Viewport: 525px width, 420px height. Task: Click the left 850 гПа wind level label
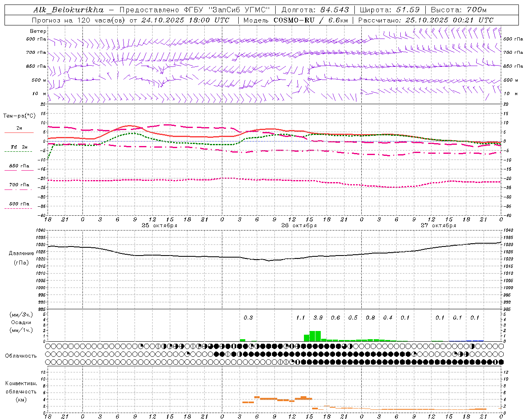click(36, 66)
